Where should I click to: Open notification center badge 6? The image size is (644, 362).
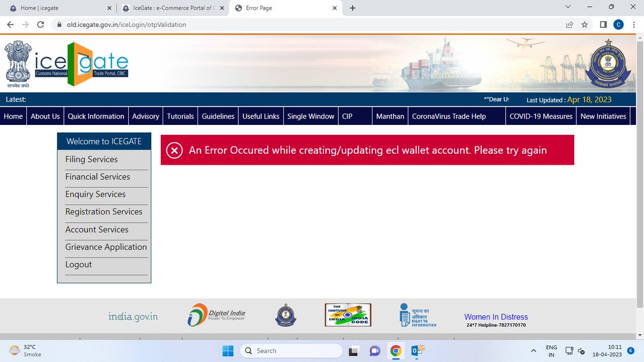631,350
